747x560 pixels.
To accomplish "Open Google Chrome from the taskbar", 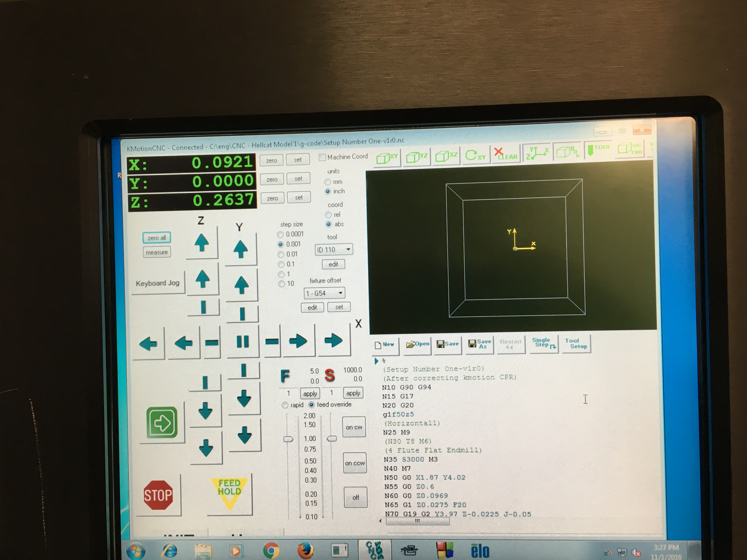I will pyautogui.click(x=271, y=550).
